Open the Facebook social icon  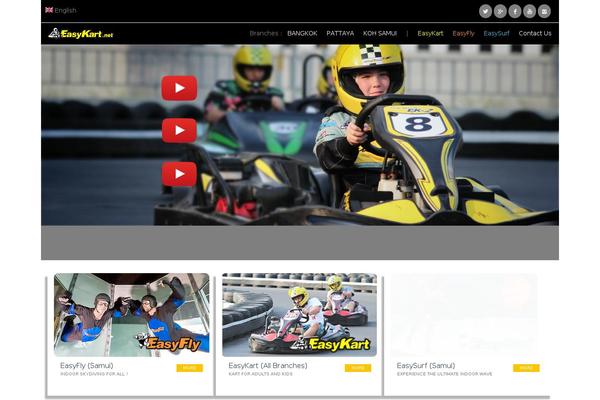coord(515,11)
